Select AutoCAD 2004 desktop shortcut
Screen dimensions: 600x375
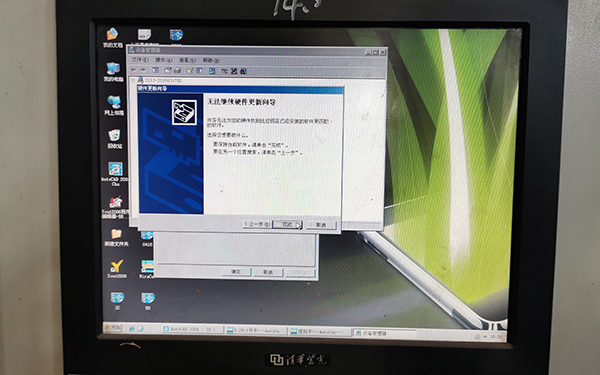point(115,174)
